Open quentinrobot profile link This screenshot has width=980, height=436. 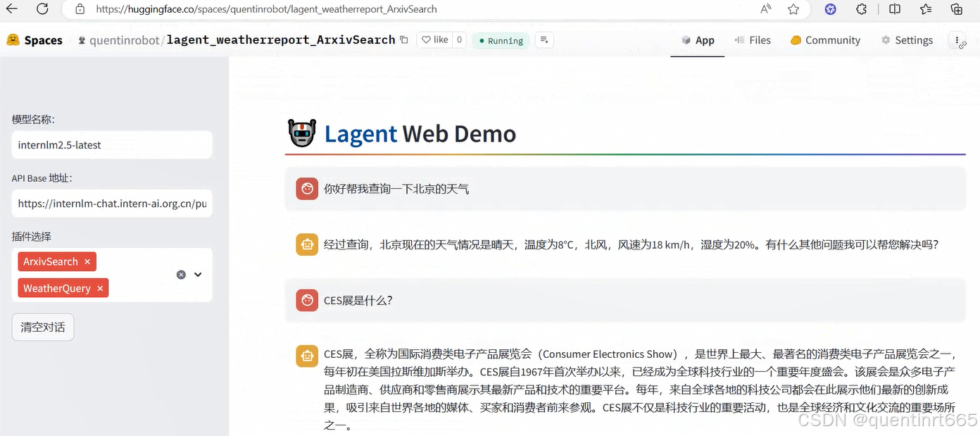(125, 40)
